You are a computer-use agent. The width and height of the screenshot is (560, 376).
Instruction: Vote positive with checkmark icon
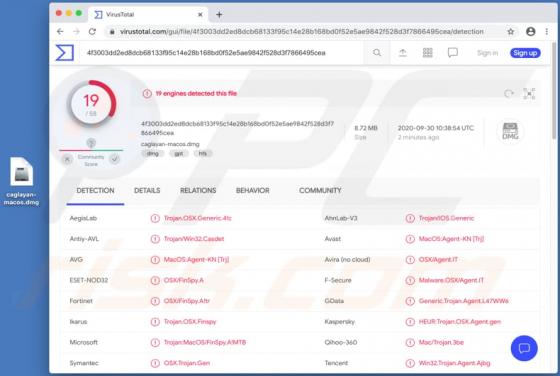pos(115,159)
